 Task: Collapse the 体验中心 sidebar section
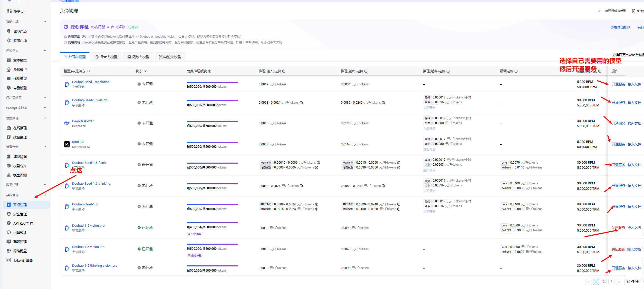(45, 51)
